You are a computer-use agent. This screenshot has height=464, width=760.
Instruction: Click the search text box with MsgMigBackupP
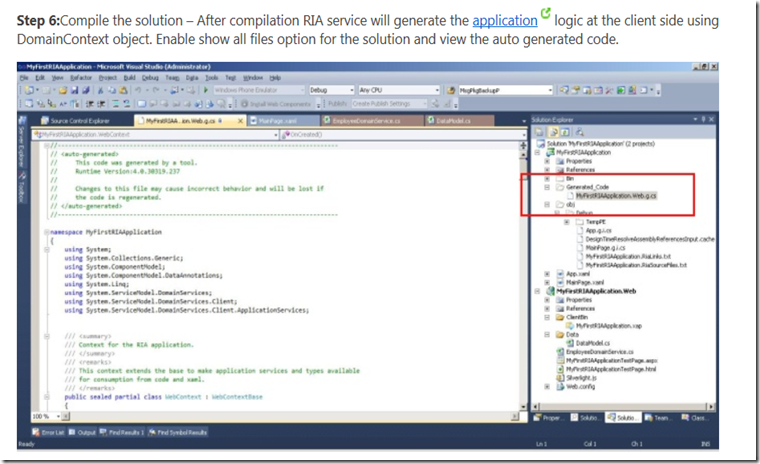[505, 90]
